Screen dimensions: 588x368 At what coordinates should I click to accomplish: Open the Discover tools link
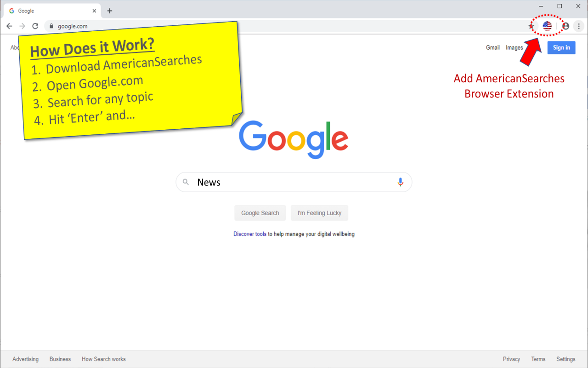pos(249,234)
